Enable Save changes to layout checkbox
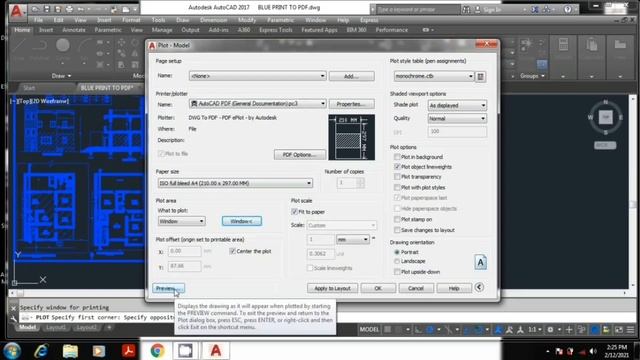The image size is (640, 360). (397, 230)
